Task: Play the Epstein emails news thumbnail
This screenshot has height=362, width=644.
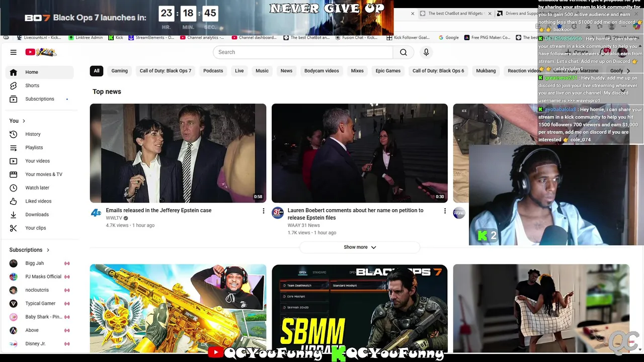Action: point(178,153)
